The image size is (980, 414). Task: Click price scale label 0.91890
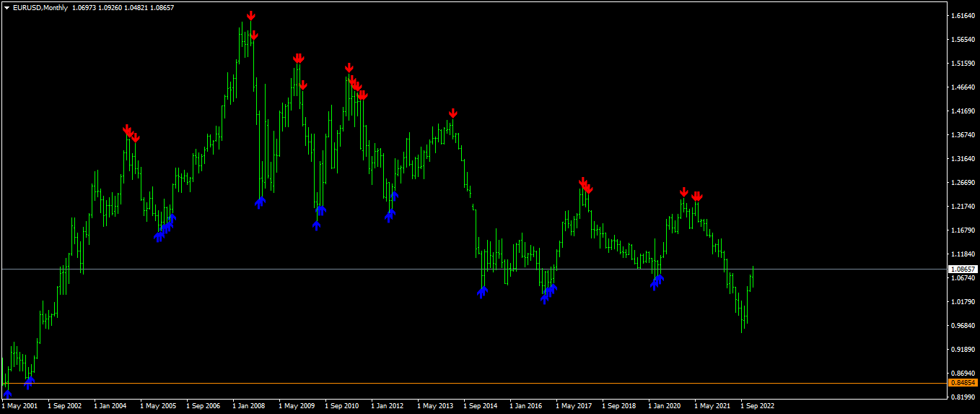click(963, 350)
